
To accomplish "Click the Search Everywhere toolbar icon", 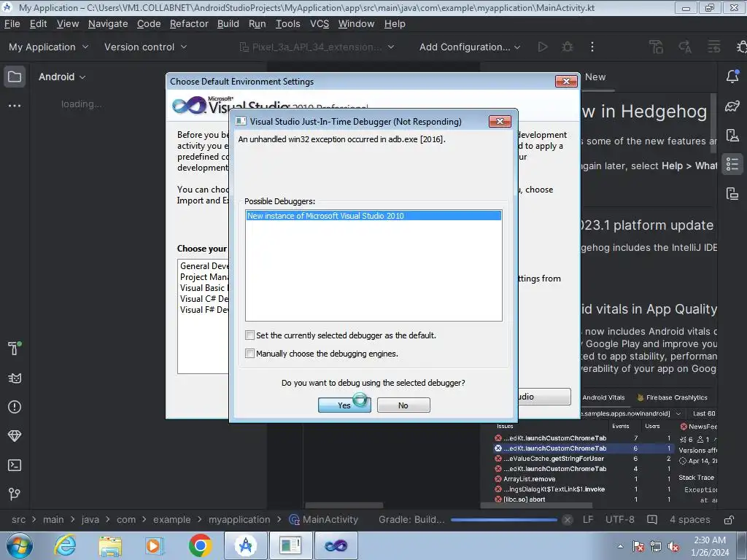I will coord(714,47).
